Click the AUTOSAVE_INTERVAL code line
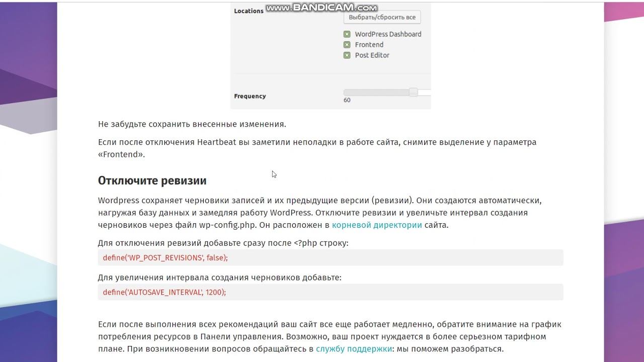Viewport: 644px width, 362px height. pos(331,292)
